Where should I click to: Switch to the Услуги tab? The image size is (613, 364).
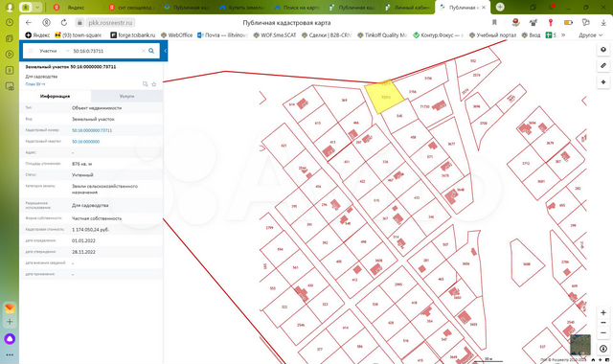(x=127, y=96)
